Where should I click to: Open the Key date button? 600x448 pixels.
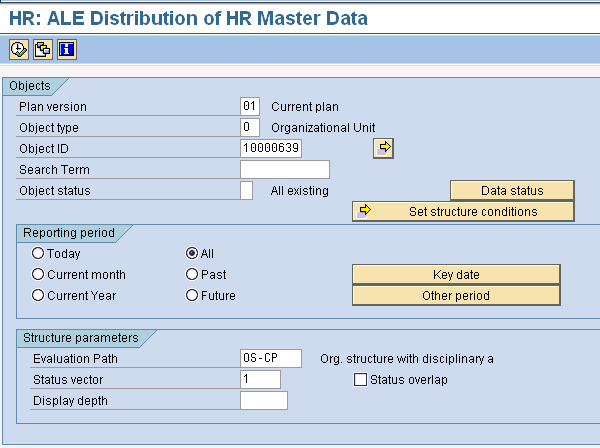(456, 274)
